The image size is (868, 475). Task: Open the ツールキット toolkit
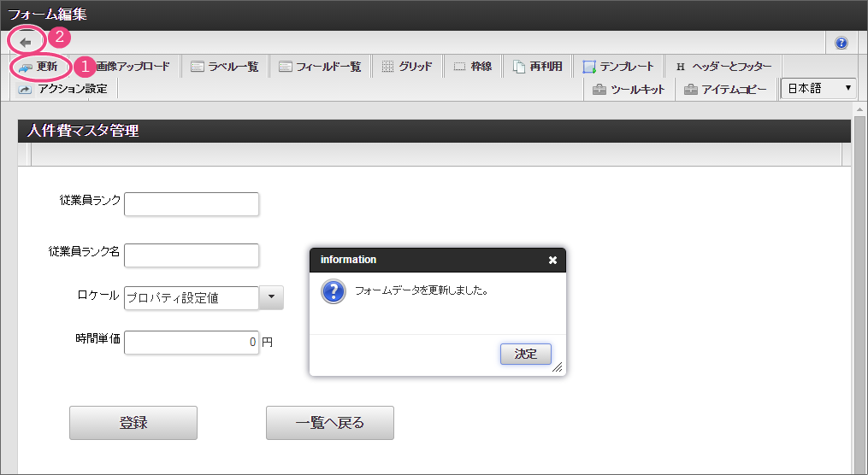(x=629, y=89)
